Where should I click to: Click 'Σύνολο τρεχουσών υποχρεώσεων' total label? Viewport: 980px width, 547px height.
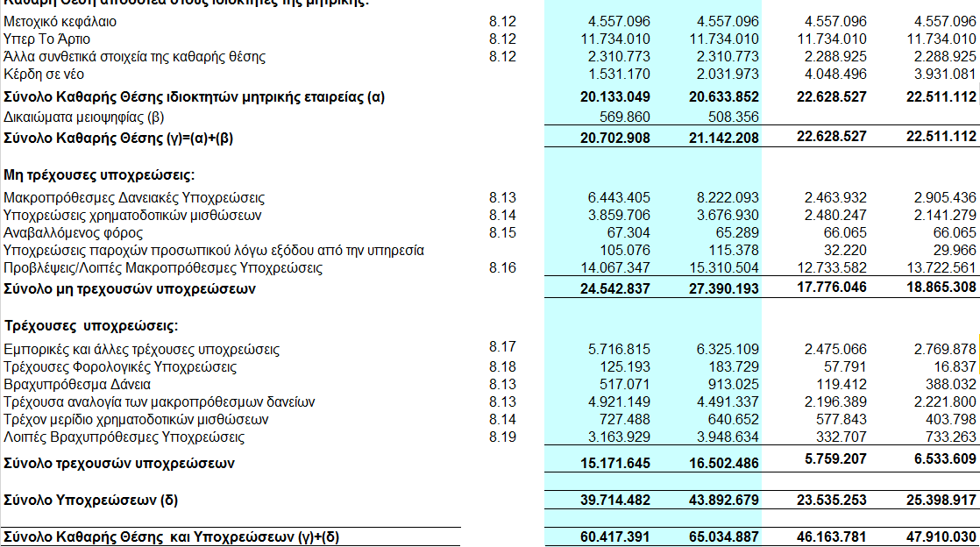point(119,464)
